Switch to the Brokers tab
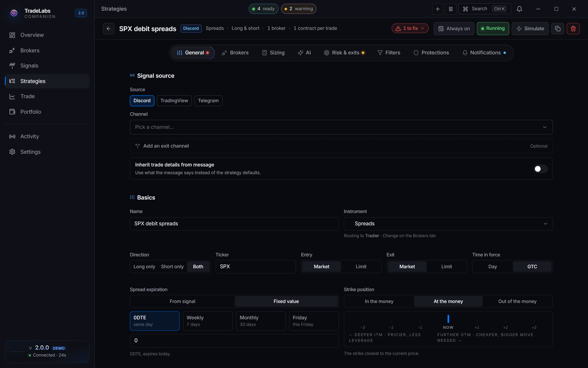 (x=235, y=53)
